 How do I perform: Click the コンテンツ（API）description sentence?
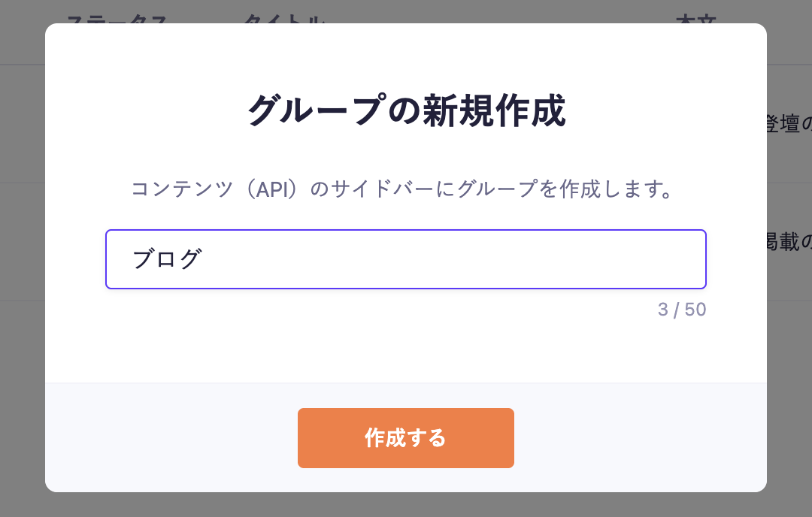click(x=401, y=189)
